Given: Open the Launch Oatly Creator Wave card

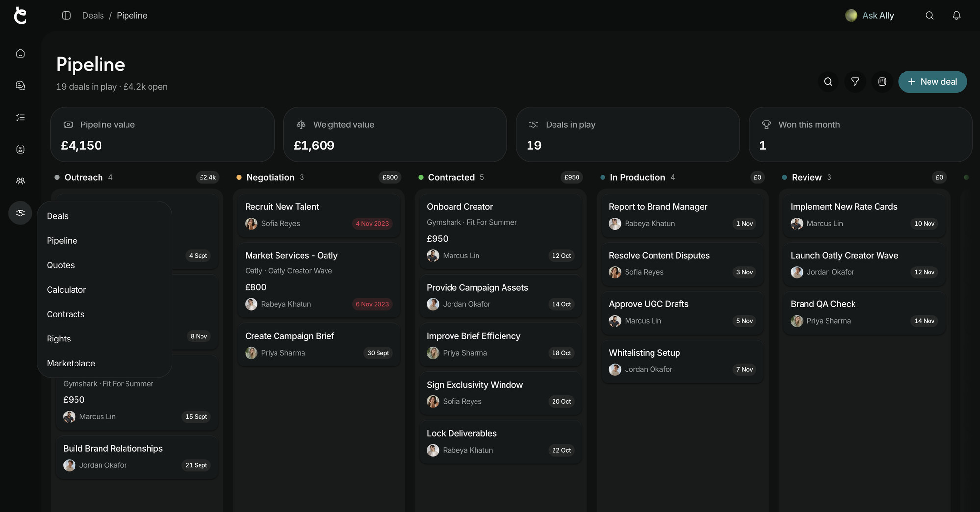Looking at the screenshot, I should pos(864,264).
